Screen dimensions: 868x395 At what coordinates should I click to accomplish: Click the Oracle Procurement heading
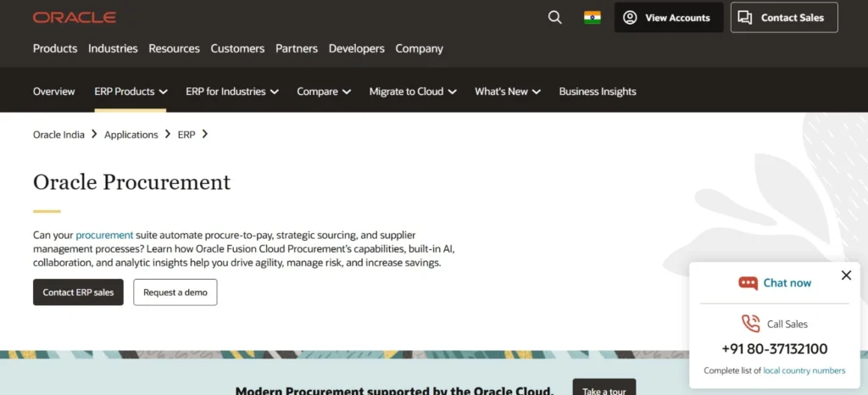[x=131, y=182]
